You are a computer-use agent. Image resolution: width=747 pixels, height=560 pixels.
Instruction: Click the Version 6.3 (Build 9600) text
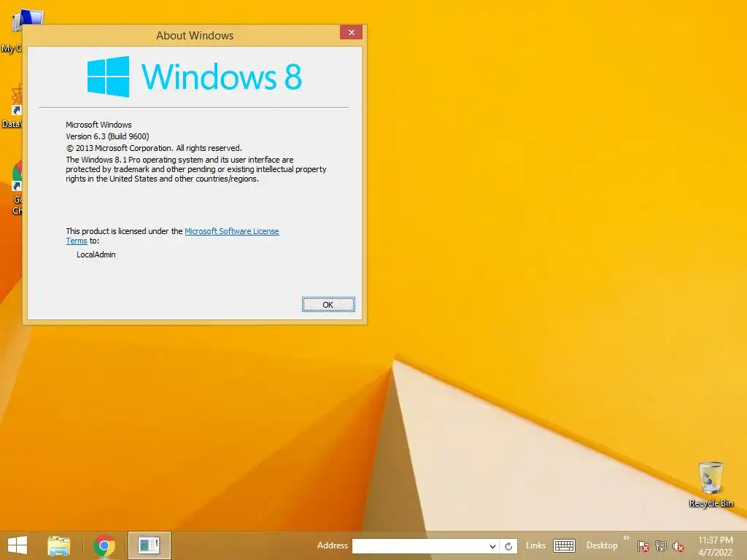[108, 136]
